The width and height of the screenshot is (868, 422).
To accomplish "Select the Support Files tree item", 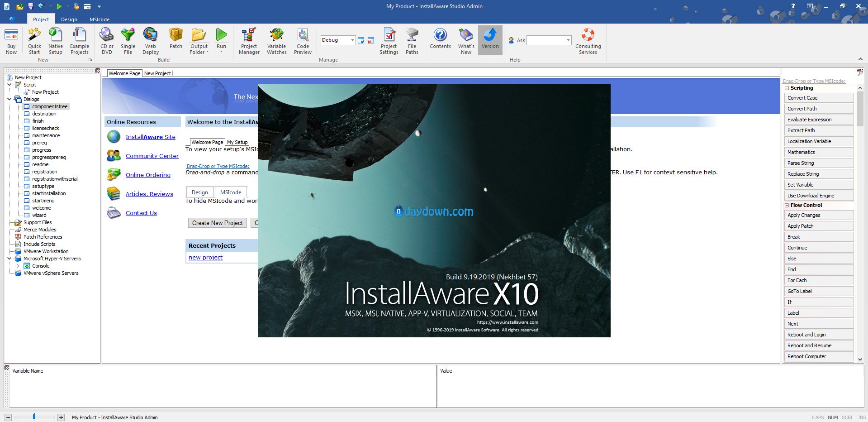I will click(x=38, y=222).
